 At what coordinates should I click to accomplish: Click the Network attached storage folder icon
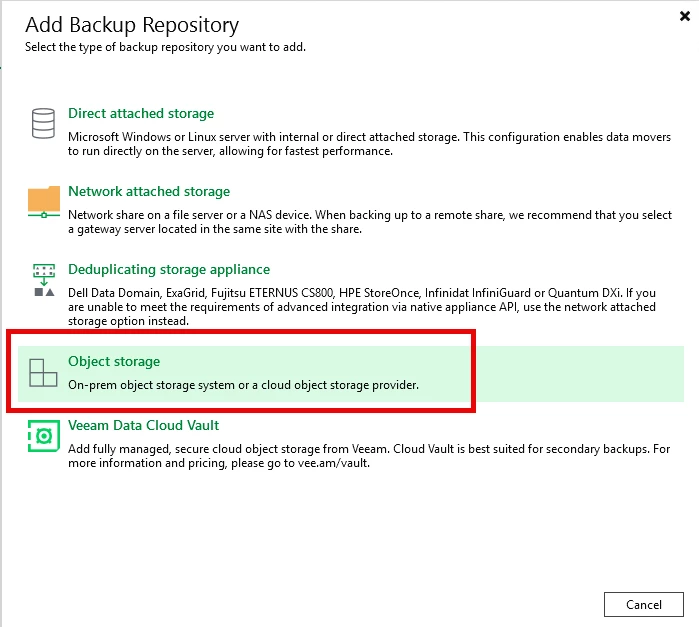pyautogui.click(x=44, y=202)
